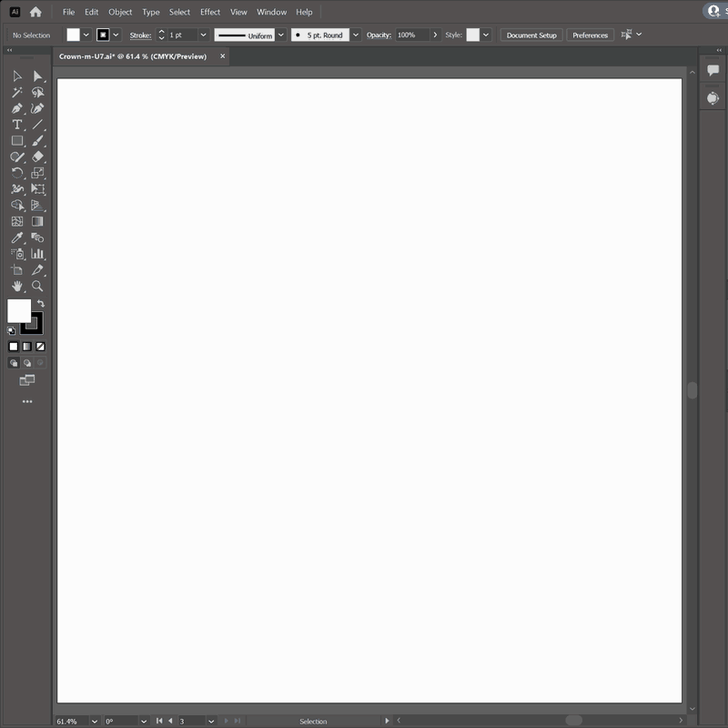Image resolution: width=728 pixels, height=728 pixels.
Task: Select the Direct Selection tool
Action: click(x=37, y=76)
